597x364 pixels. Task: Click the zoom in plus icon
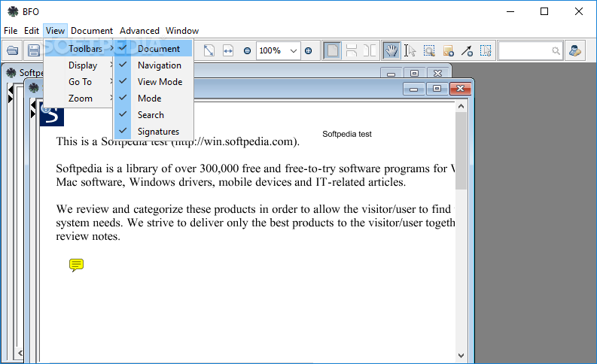(309, 50)
